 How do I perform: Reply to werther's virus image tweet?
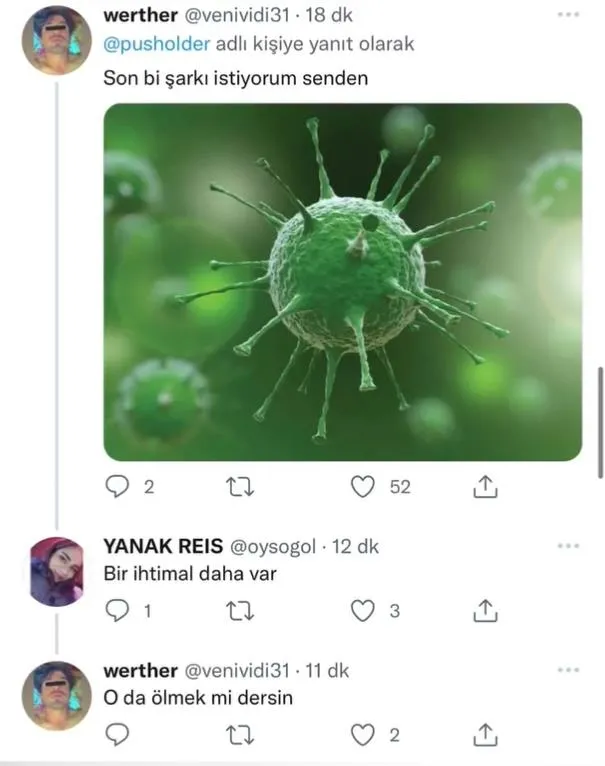119,487
